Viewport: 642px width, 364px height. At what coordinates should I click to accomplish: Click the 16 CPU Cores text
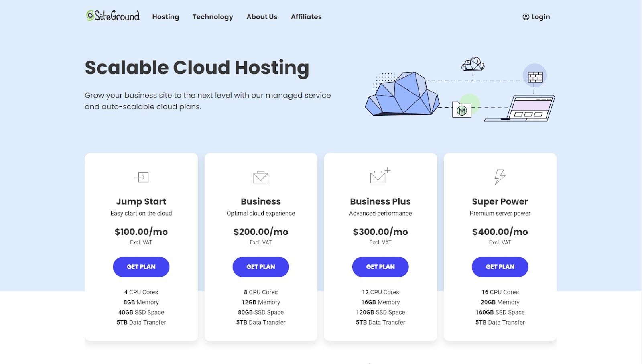pos(500,292)
